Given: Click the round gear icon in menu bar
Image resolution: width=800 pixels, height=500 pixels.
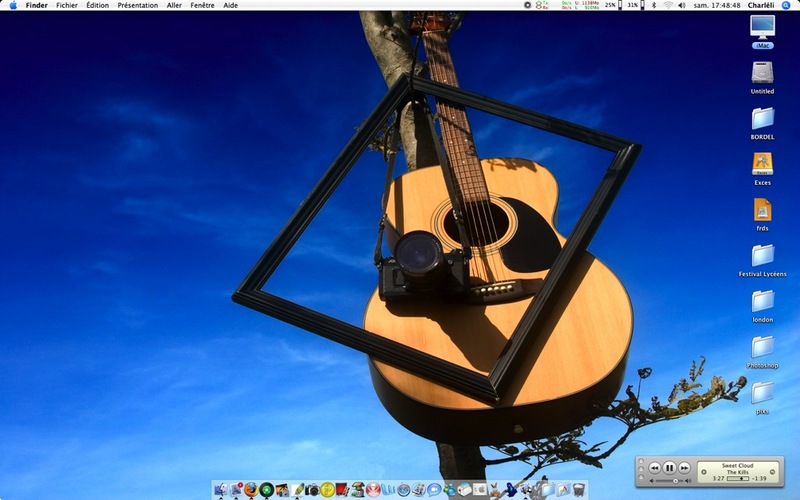Looking at the screenshot, I should [x=528, y=5].
